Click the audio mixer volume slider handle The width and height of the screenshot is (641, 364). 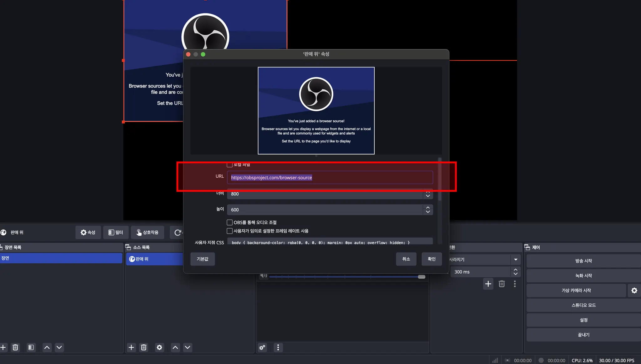click(422, 277)
